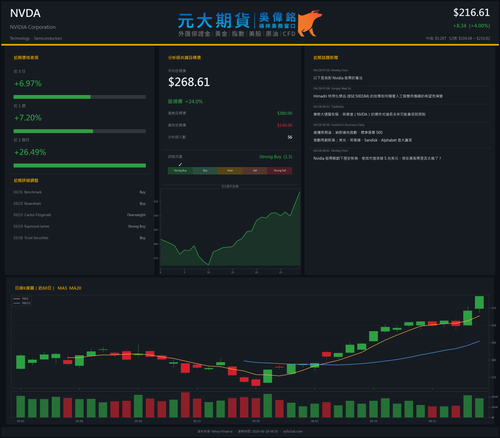Click the $380.00 highest target value
This screenshot has height=438, width=500.
coord(285,113)
